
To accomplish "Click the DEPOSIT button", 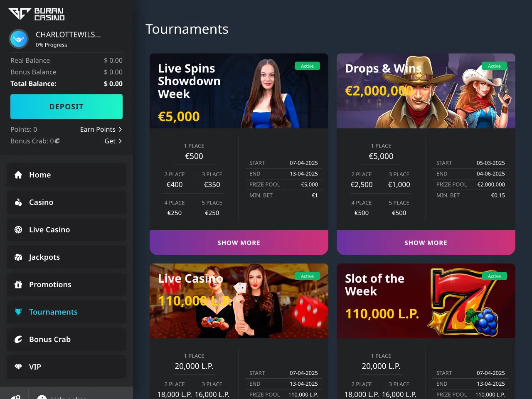I will 66,107.
